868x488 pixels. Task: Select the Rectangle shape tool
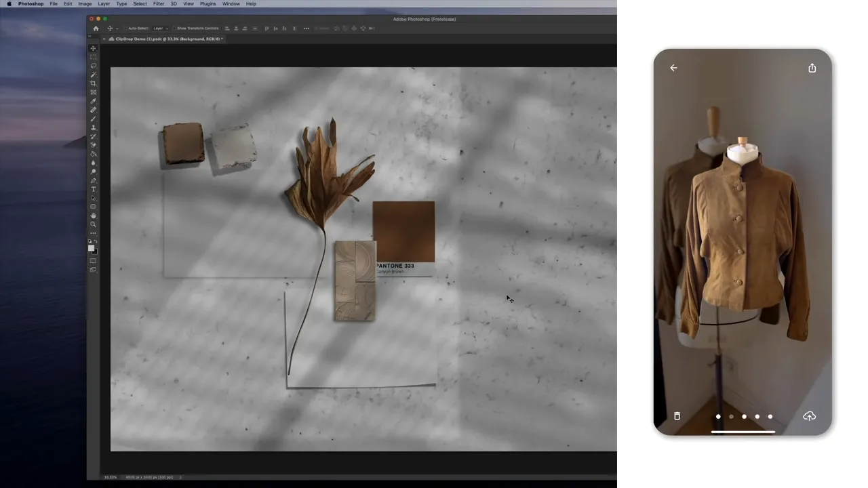click(x=93, y=207)
